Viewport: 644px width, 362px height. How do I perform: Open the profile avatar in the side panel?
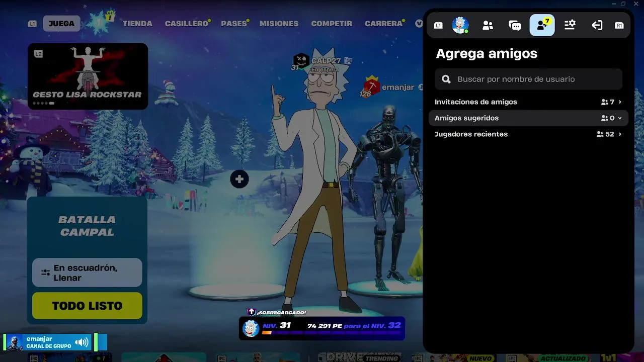(460, 25)
